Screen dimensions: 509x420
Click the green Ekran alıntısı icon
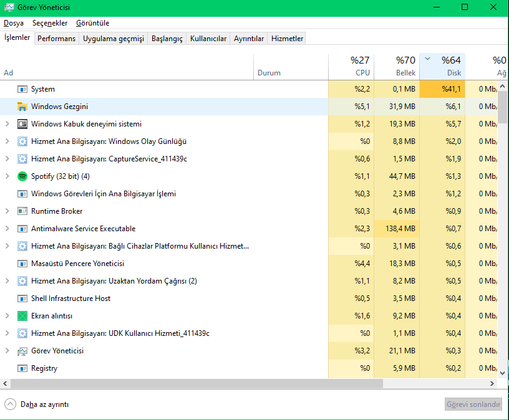(x=22, y=316)
